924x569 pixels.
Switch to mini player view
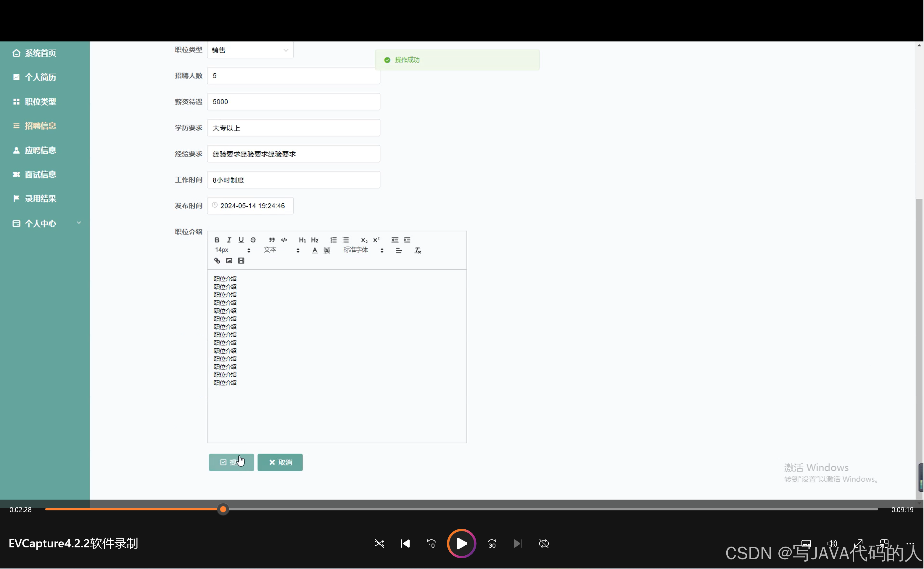884,544
